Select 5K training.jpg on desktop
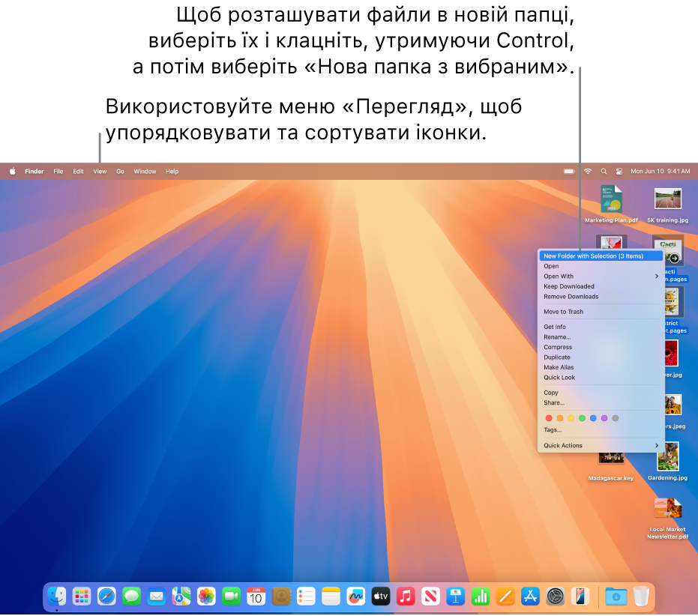This screenshot has height=616, width=698. [668, 205]
